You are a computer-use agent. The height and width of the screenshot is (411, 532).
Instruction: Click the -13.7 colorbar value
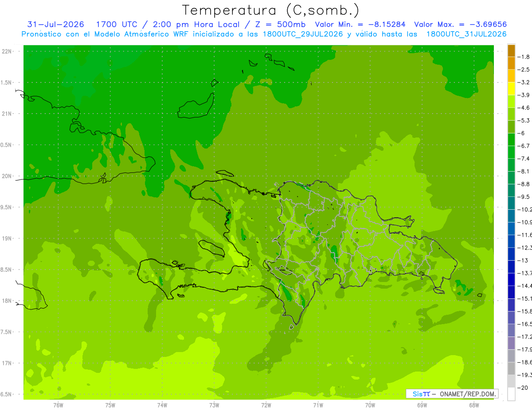click(x=525, y=273)
